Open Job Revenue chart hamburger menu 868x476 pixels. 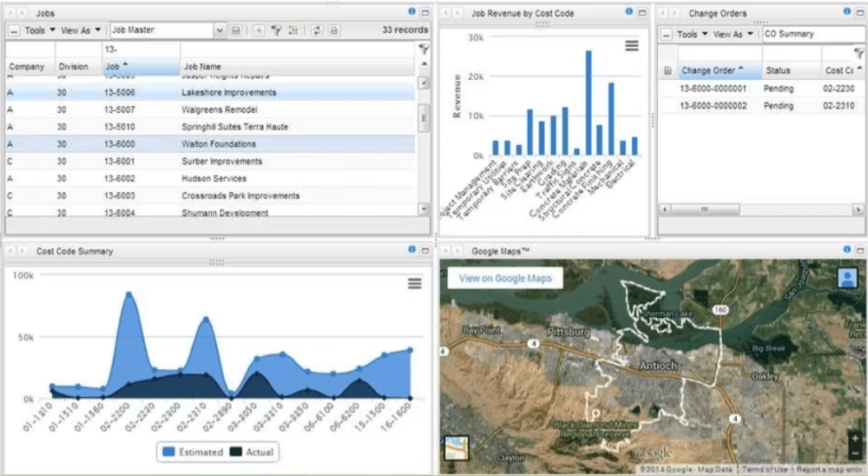[x=632, y=45]
